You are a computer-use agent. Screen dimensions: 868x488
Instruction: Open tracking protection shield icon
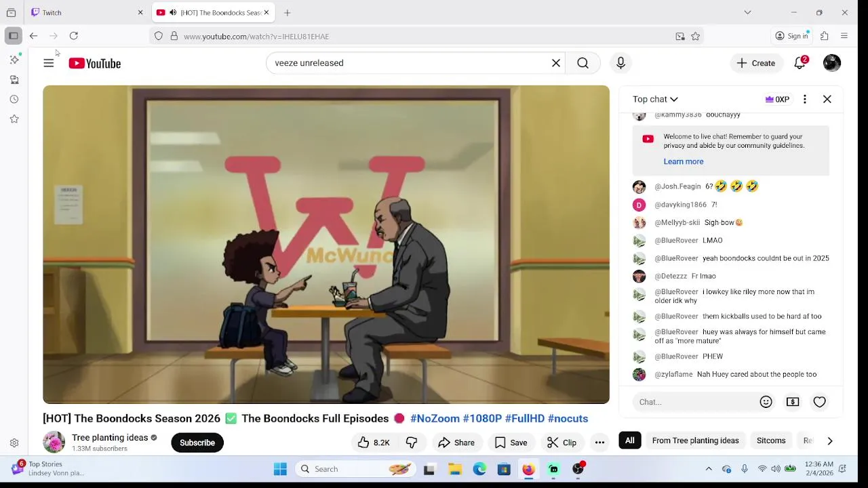pyautogui.click(x=159, y=36)
